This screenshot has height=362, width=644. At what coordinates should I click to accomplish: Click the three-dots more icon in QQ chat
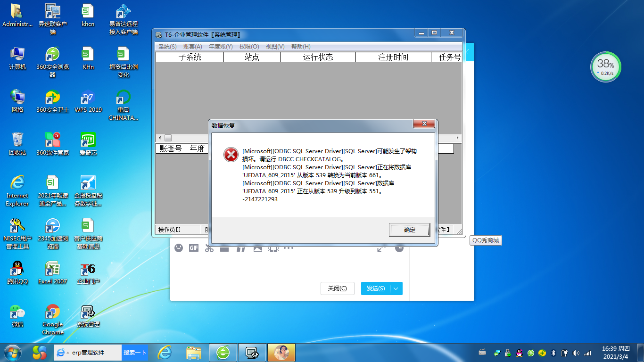click(x=289, y=248)
